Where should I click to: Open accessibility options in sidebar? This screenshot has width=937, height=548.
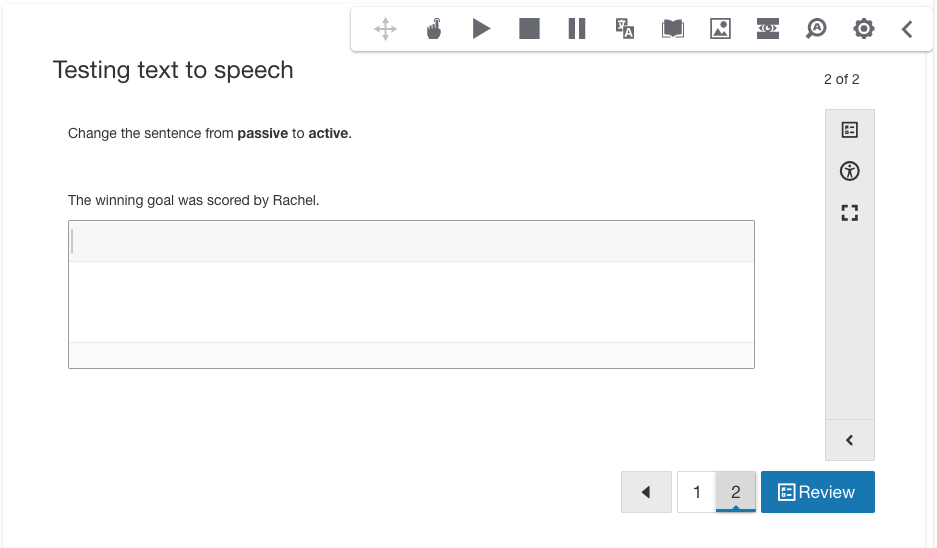pyautogui.click(x=850, y=171)
